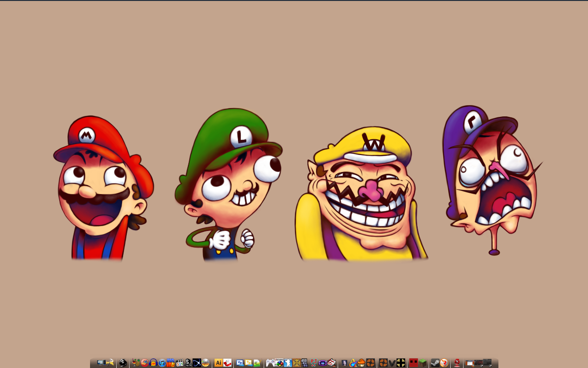Open the red square face icon

click(413, 362)
